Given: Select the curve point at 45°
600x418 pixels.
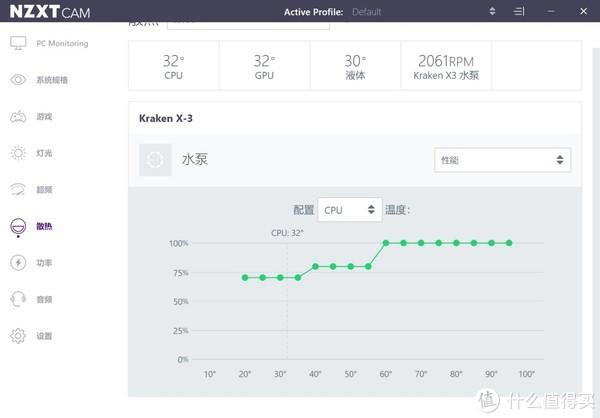Looking at the screenshot, I should [x=333, y=266].
